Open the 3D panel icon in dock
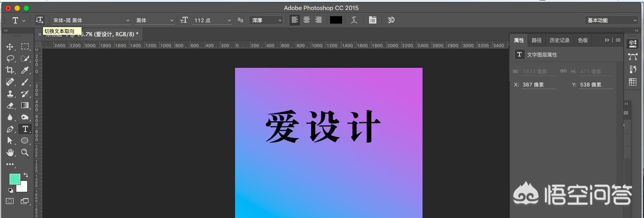The image size is (644, 218). point(633,43)
